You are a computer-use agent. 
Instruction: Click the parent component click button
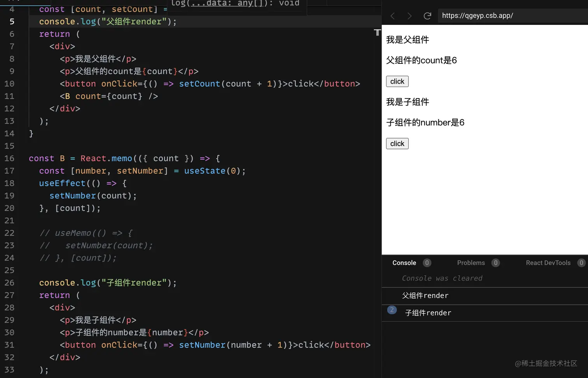[x=397, y=81]
